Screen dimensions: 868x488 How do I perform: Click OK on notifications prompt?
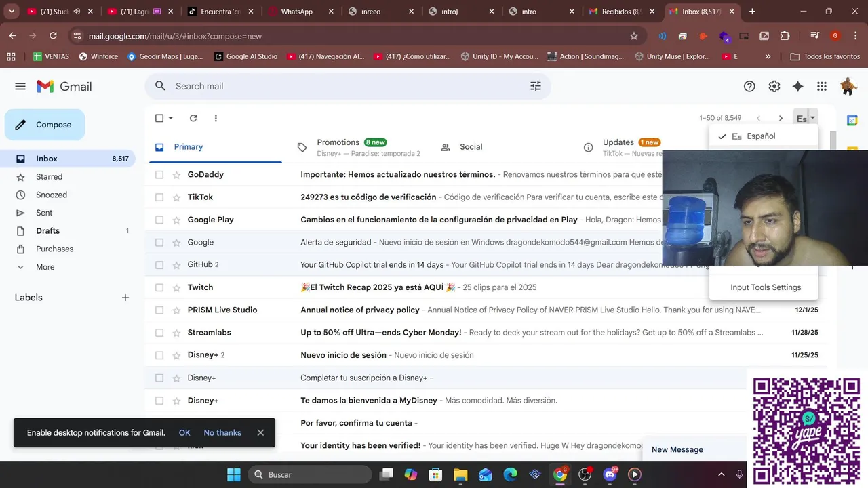tap(184, 433)
